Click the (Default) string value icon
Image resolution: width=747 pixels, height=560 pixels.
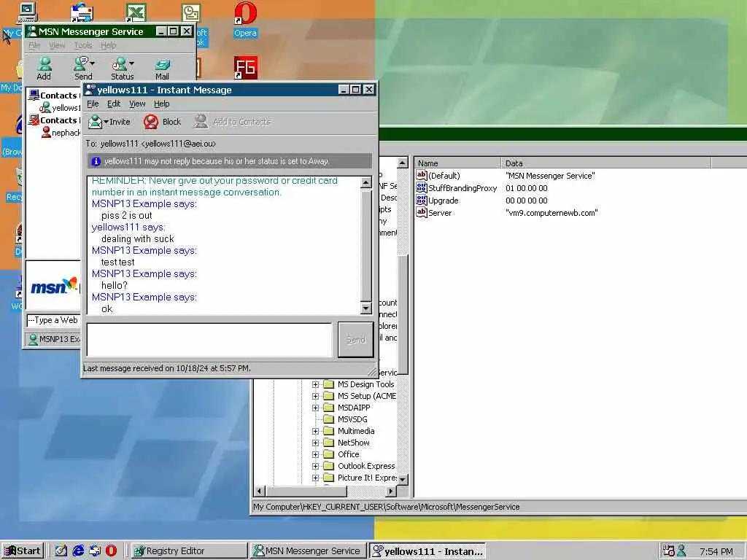click(x=421, y=175)
